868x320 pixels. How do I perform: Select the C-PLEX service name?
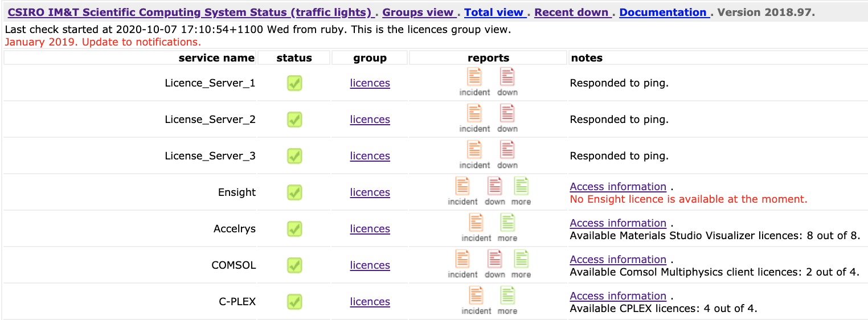pos(237,302)
